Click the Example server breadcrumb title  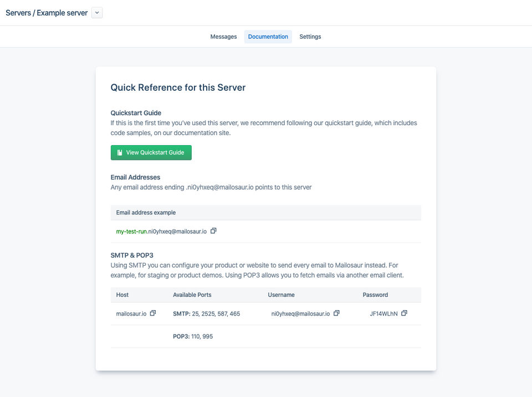(62, 13)
